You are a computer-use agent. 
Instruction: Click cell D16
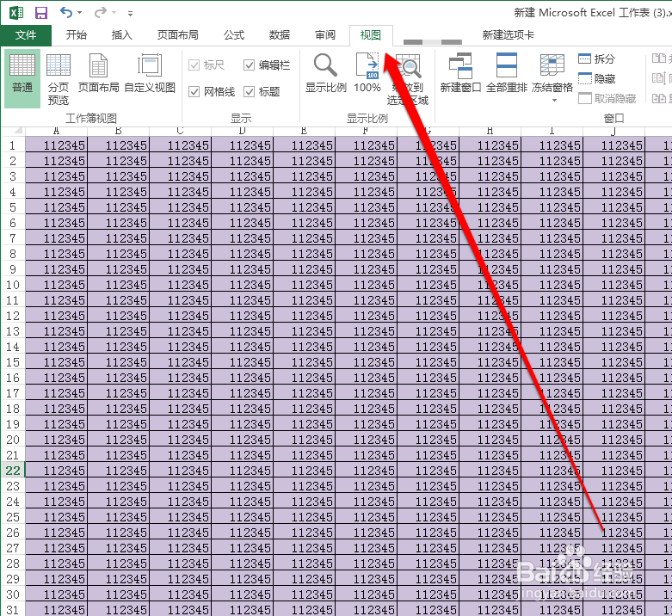pos(242,378)
